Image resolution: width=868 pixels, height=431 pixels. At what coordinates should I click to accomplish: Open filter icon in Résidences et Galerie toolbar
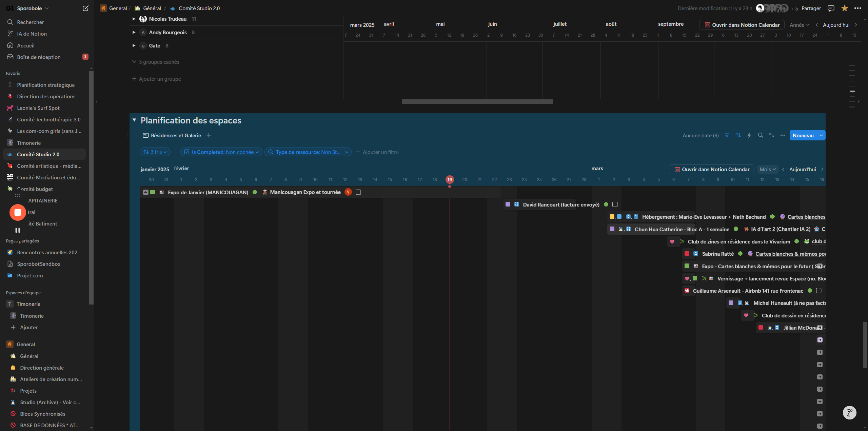pyautogui.click(x=727, y=135)
